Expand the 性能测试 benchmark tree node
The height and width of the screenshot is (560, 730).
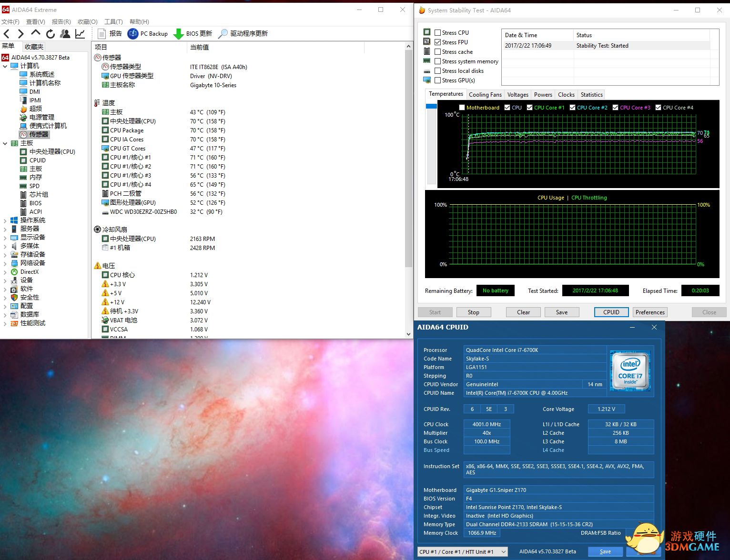[5, 323]
